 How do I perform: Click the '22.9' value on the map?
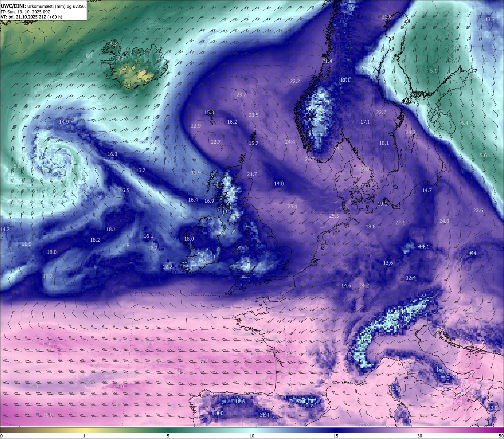[x=196, y=126]
